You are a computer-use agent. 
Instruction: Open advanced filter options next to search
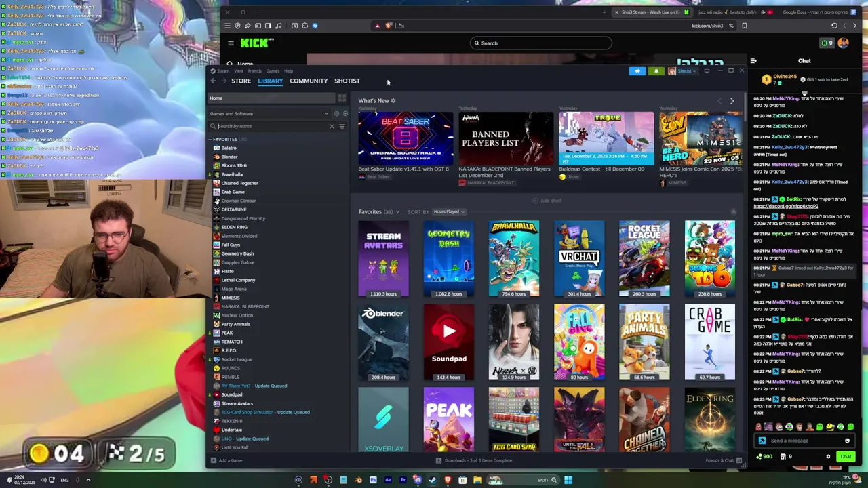click(x=342, y=127)
